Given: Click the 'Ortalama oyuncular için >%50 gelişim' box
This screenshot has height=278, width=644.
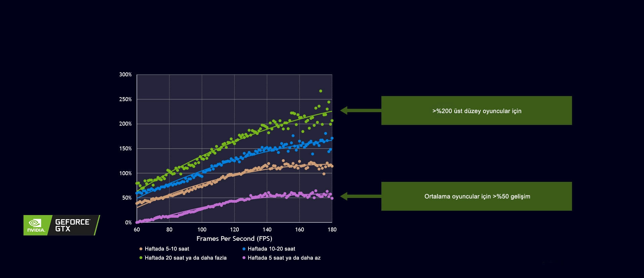Looking at the screenshot, I should tap(477, 196).
